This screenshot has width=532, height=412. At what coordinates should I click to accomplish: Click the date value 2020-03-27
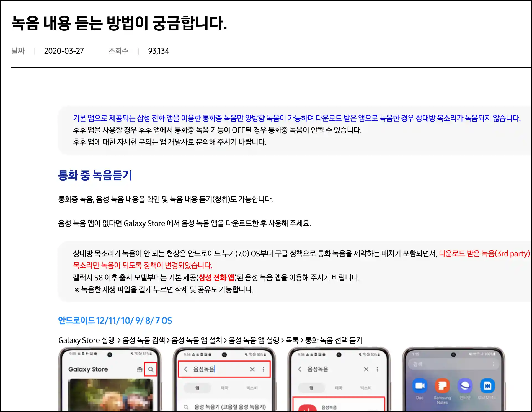(64, 51)
